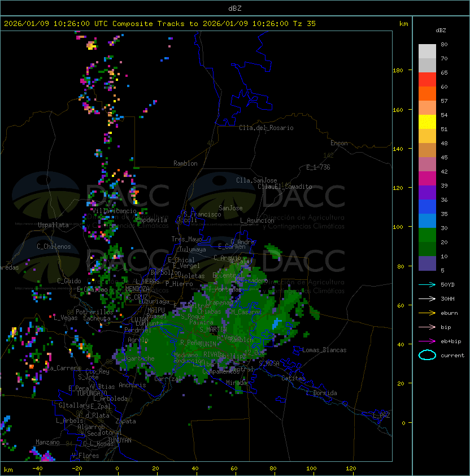Click the MAIPU map label
Viewport: 470px width, 476px height.
click(156, 310)
